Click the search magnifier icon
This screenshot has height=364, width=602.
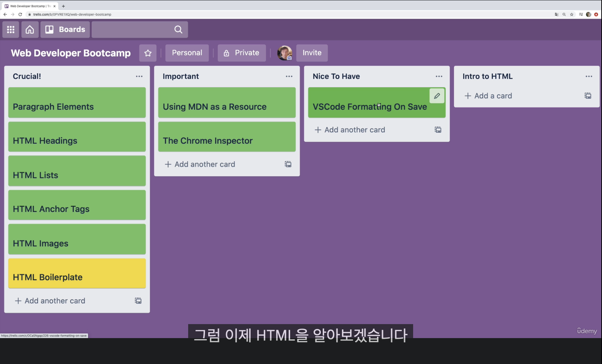(x=178, y=30)
